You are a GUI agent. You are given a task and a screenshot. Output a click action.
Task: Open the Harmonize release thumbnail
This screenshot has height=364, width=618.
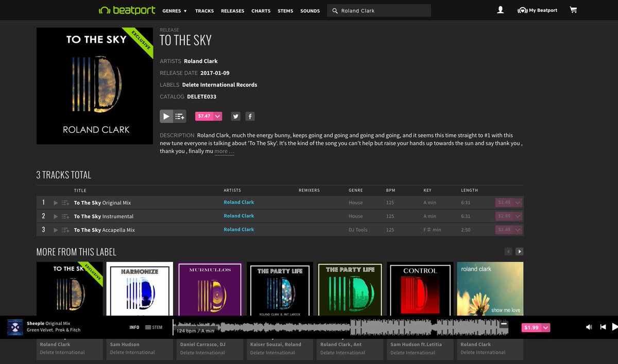140,289
